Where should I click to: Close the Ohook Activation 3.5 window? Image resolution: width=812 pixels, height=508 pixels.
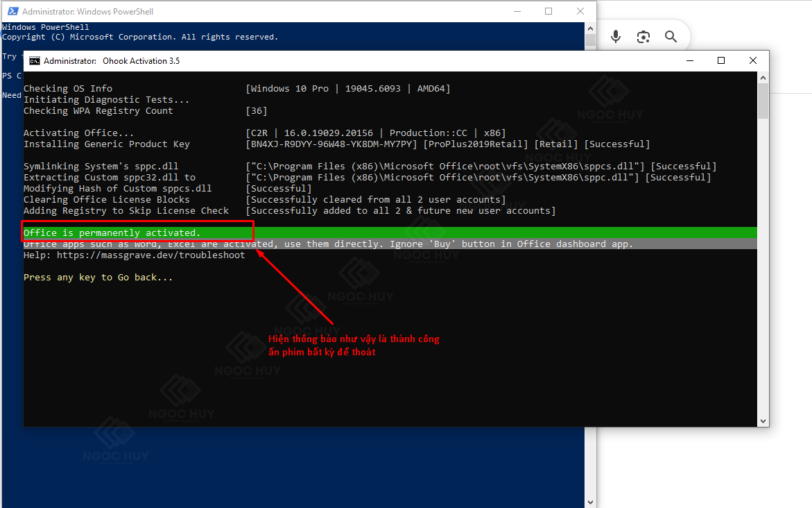(753, 60)
